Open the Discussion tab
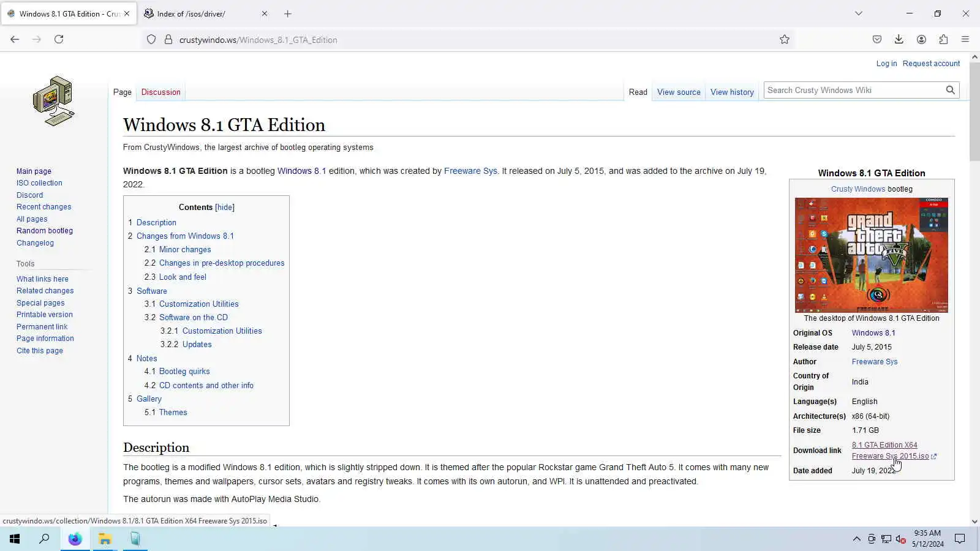 (x=160, y=92)
